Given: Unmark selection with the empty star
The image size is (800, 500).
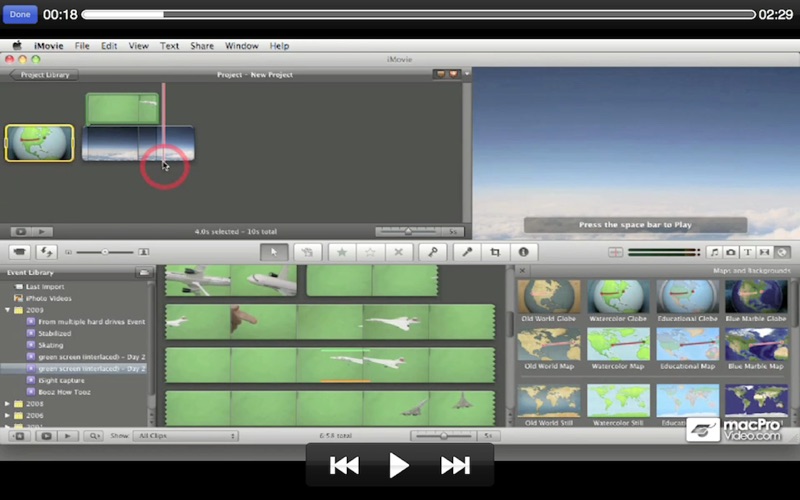Looking at the screenshot, I should pyautogui.click(x=370, y=252).
